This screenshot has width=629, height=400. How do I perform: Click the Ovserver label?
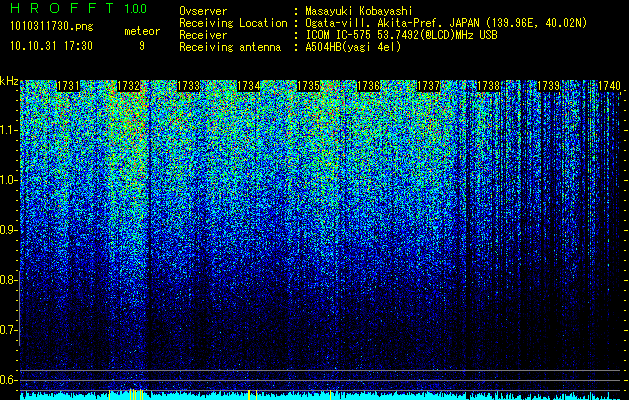click(203, 11)
